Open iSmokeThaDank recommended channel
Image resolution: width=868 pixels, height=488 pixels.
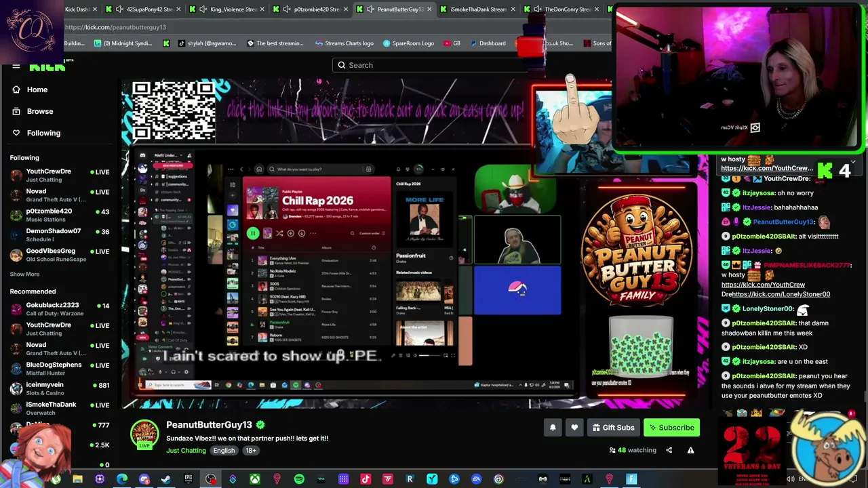click(x=60, y=408)
